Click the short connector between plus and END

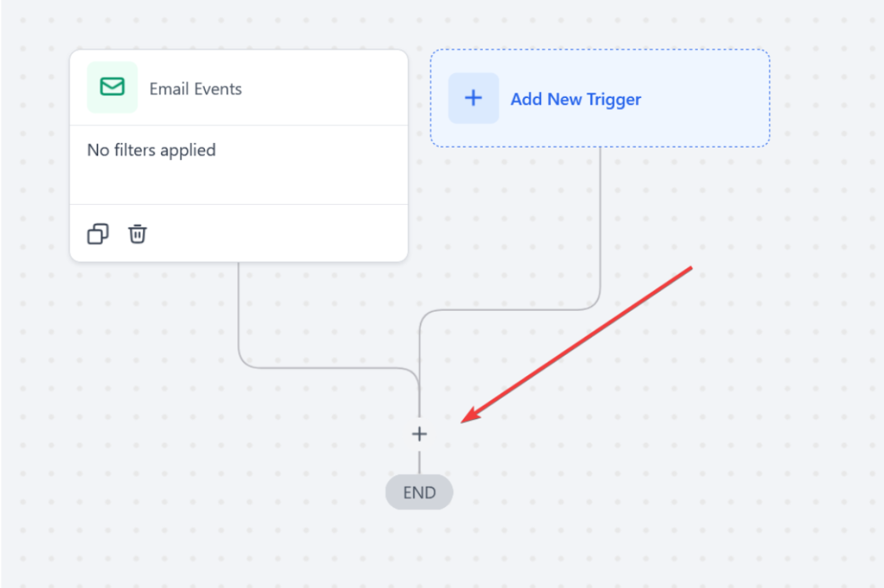click(x=419, y=462)
